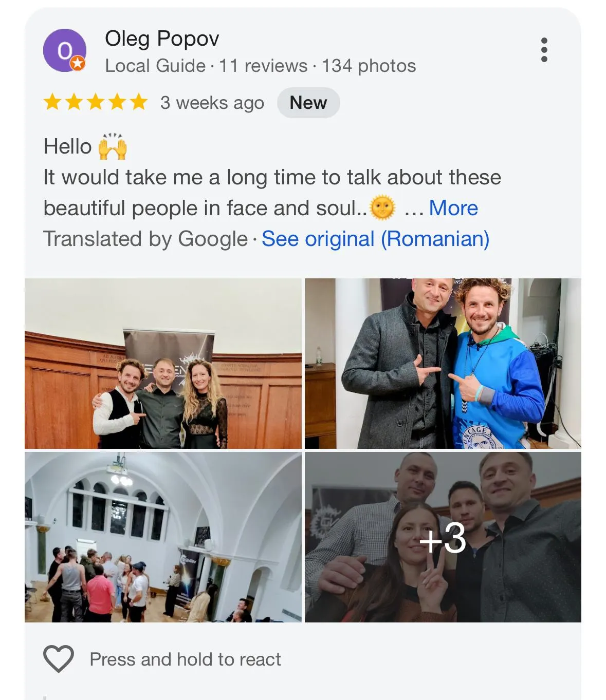Open the three-dot review options menu
Viewport: 606px width, 700px height.
click(544, 50)
